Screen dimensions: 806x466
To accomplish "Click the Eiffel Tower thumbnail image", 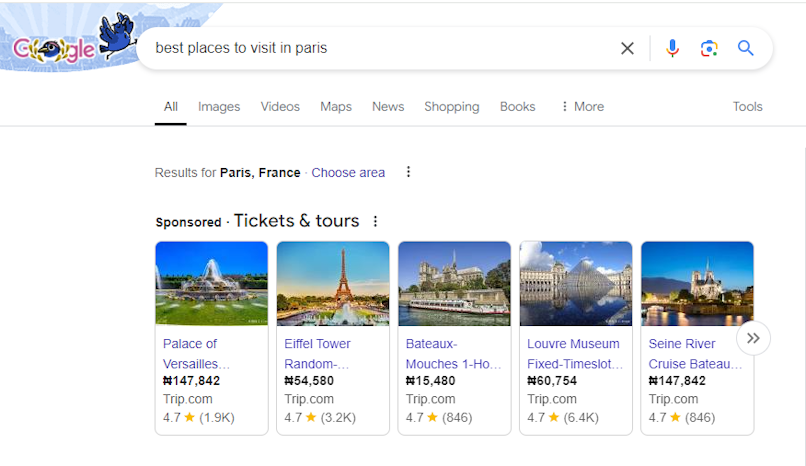I will click(333, 284).
